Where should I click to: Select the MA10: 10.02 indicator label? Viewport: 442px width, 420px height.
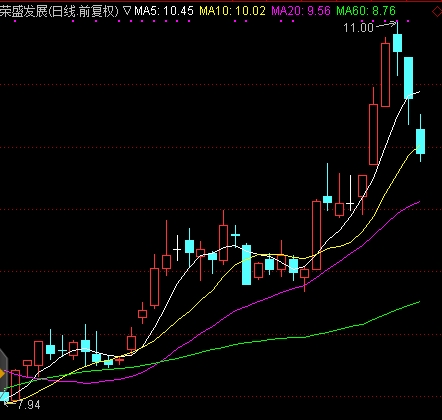coord(232,11)
